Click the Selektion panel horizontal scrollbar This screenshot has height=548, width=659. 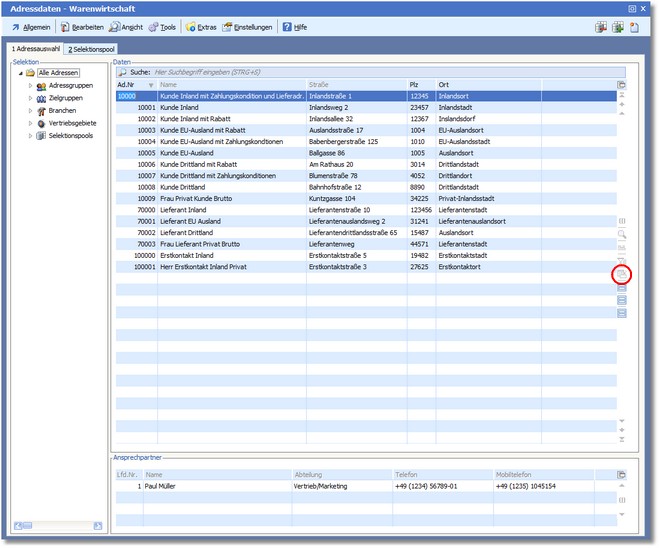coord(58,526)
